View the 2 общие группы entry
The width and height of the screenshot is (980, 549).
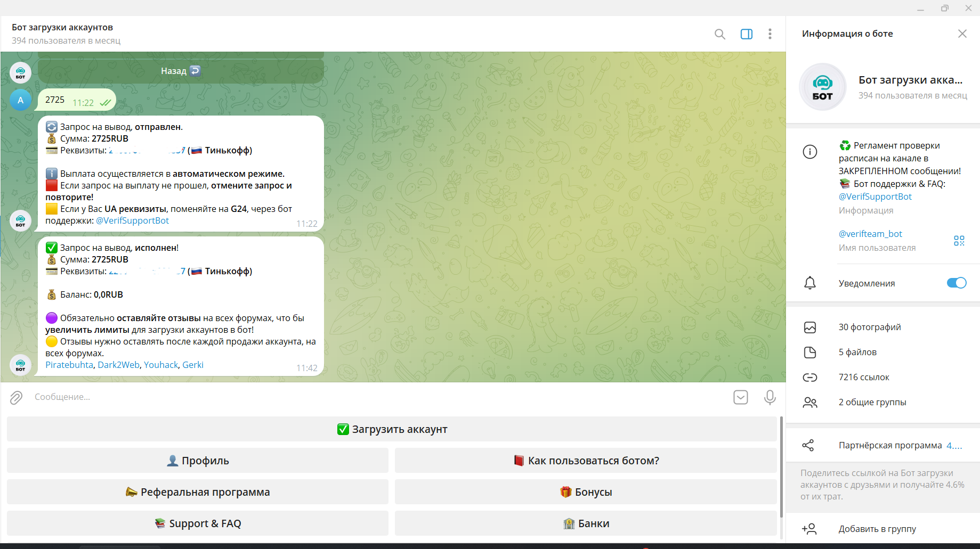coord(872,402)
